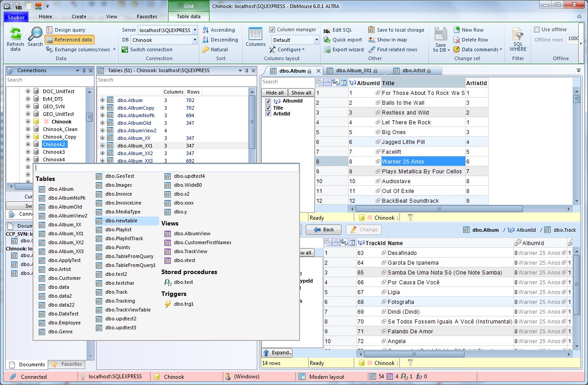Click the Offline rows value field
Image resolution: width=588 pixels, height=385 pixels.
point(572,39)
